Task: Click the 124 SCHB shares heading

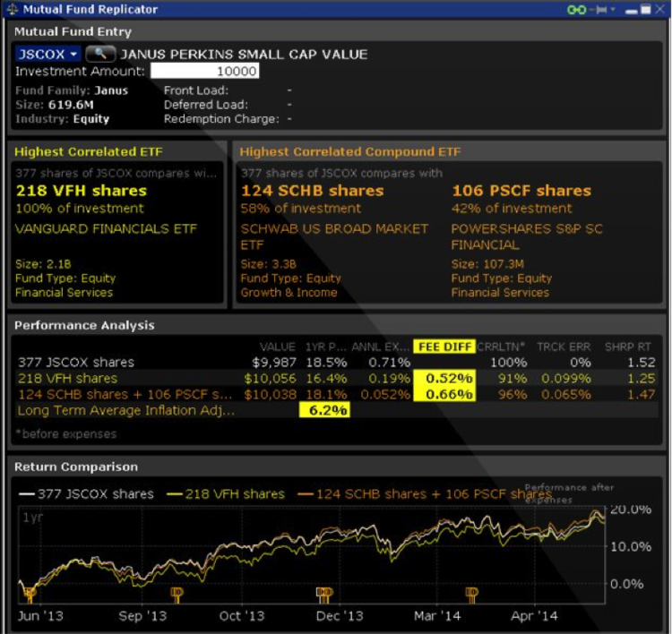Action: point(313,191)
